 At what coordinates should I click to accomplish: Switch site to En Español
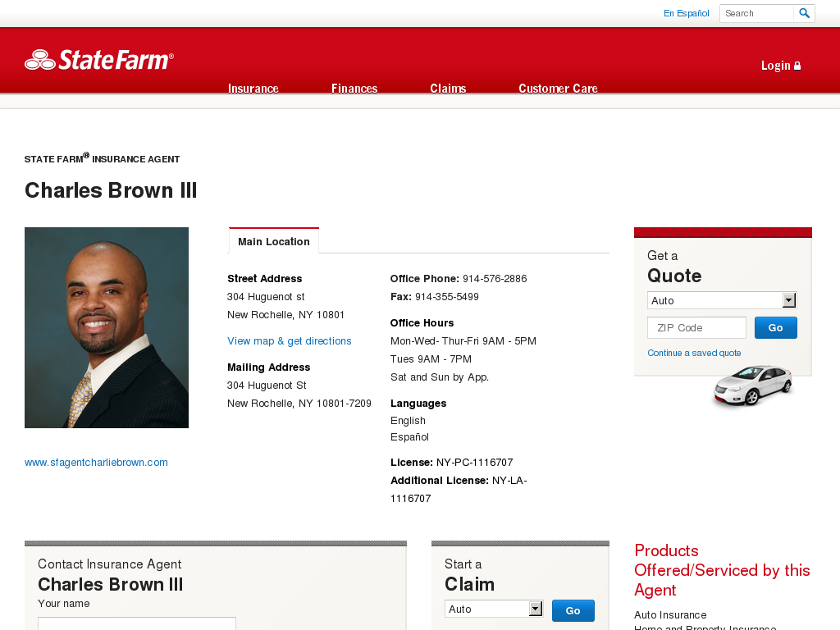click(687, 13)
